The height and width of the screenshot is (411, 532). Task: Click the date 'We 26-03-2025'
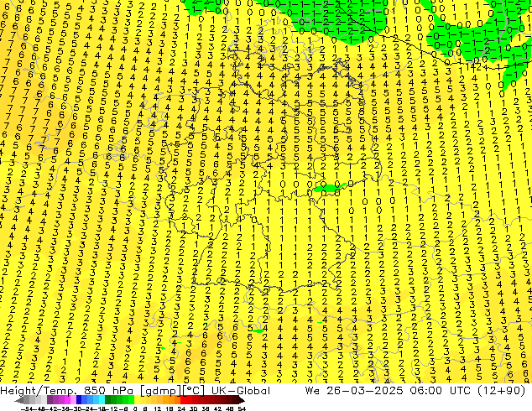[x=354, y=391]
